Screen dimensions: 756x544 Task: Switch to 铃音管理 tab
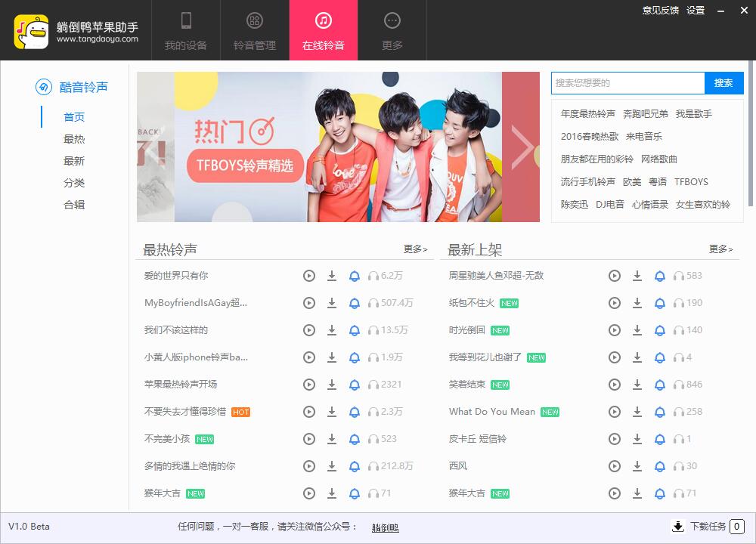255,30
